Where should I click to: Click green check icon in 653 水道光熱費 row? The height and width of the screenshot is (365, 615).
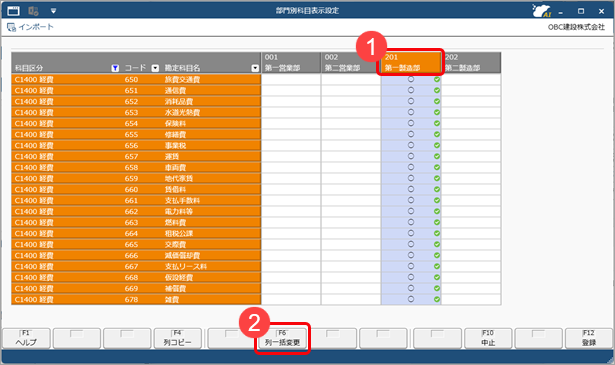[x=437, y=112]
